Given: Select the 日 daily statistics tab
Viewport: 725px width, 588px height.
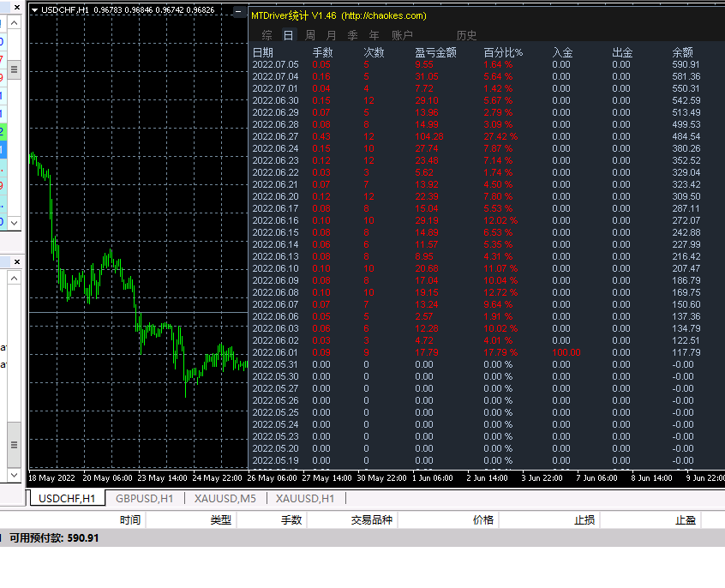Looking at the screenshot, I should 288,35.
